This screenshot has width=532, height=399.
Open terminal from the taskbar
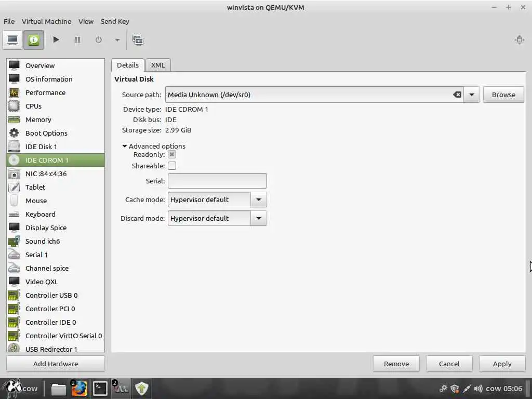click(x=100, y=389)
